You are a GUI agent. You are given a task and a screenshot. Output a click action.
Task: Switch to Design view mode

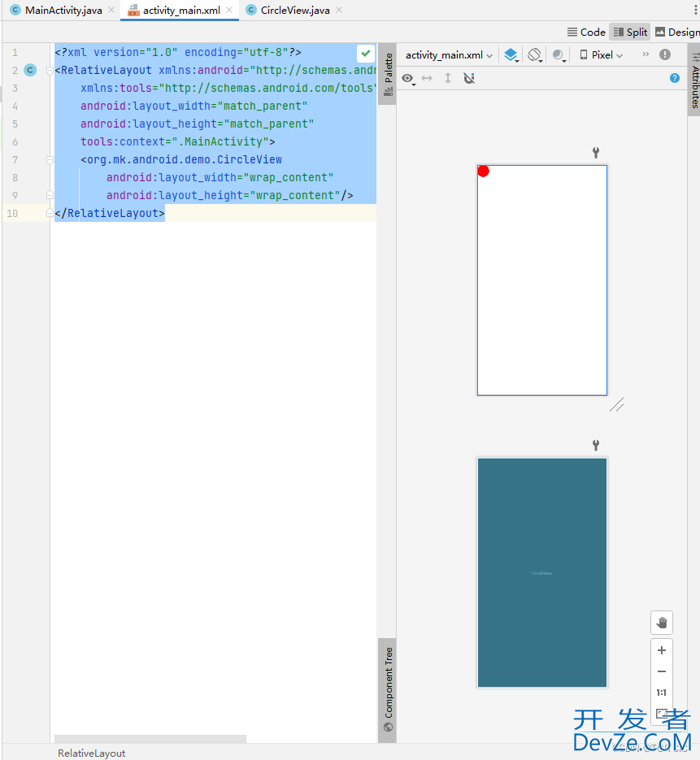tap(676, 32)
